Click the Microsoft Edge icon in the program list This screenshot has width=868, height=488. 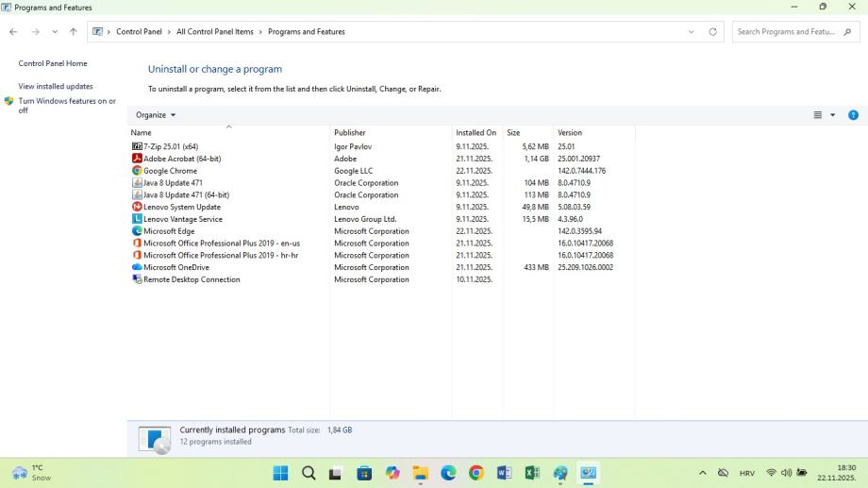click(x=137, y=231)
